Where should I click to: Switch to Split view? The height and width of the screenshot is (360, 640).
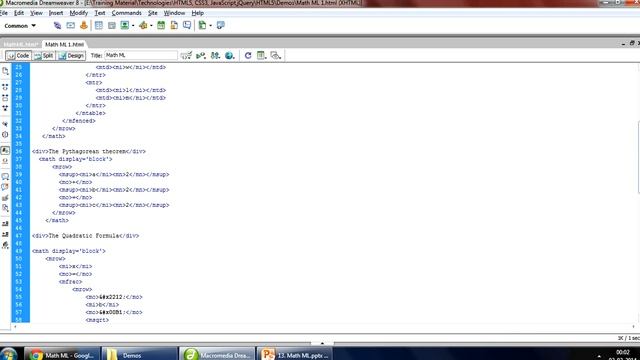pos(44,56)
